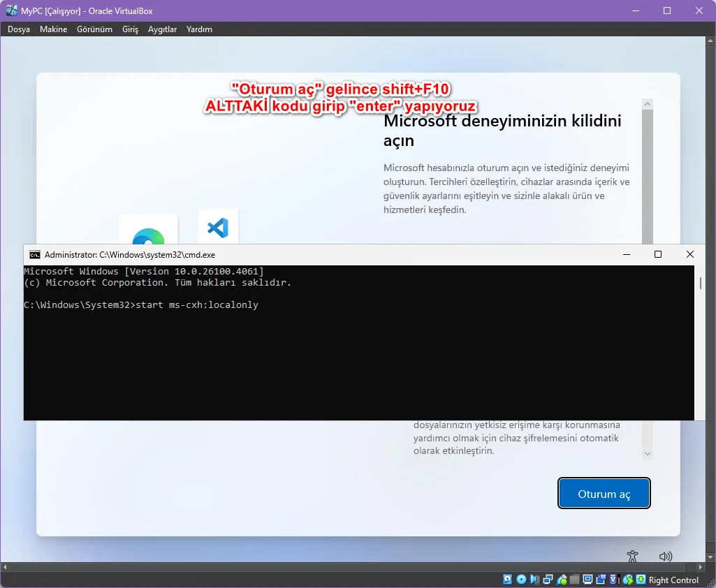The image size is (716, 588).
Task: Click the setup page scroll up arrow
Action: [648, 104]
